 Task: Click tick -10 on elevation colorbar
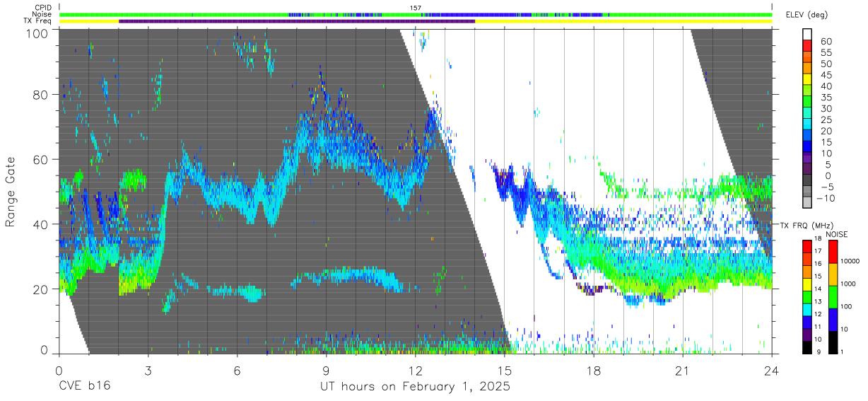point(825,199)
